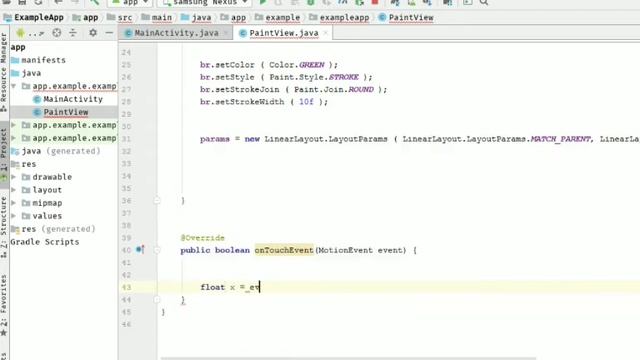This screenshot has height=360, width=640.
Task: Click the locate-opened-file target icon
Action: click(57, 33)
